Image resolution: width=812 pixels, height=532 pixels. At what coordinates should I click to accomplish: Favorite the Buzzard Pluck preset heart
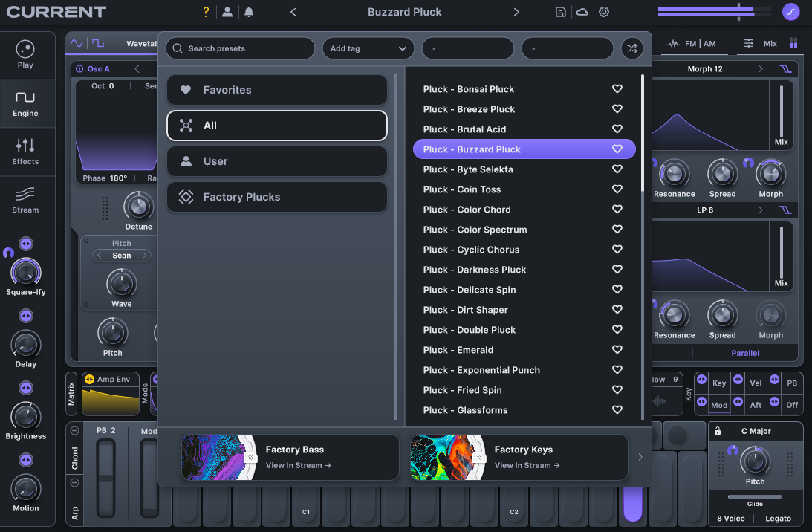[x=617, y=149]
